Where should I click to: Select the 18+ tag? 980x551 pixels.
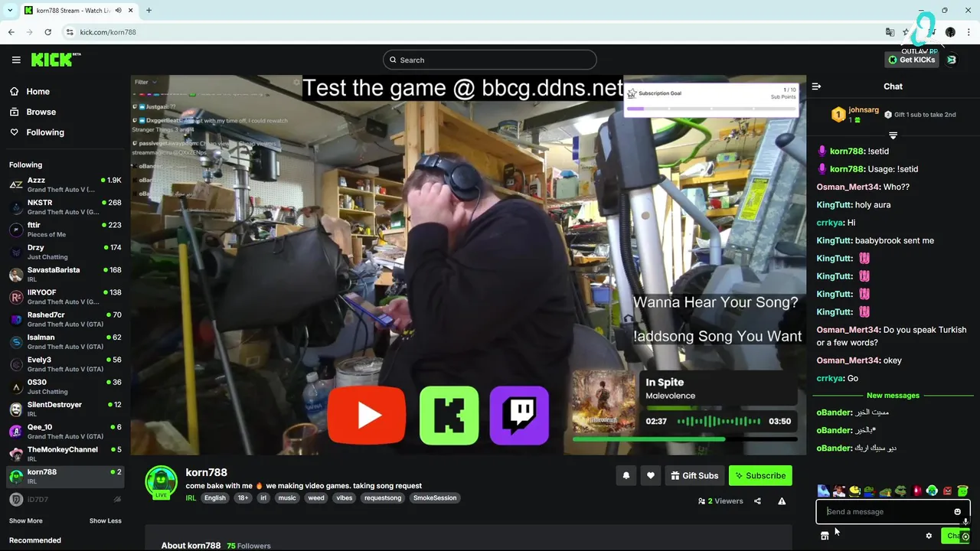[x=243, y=497]
